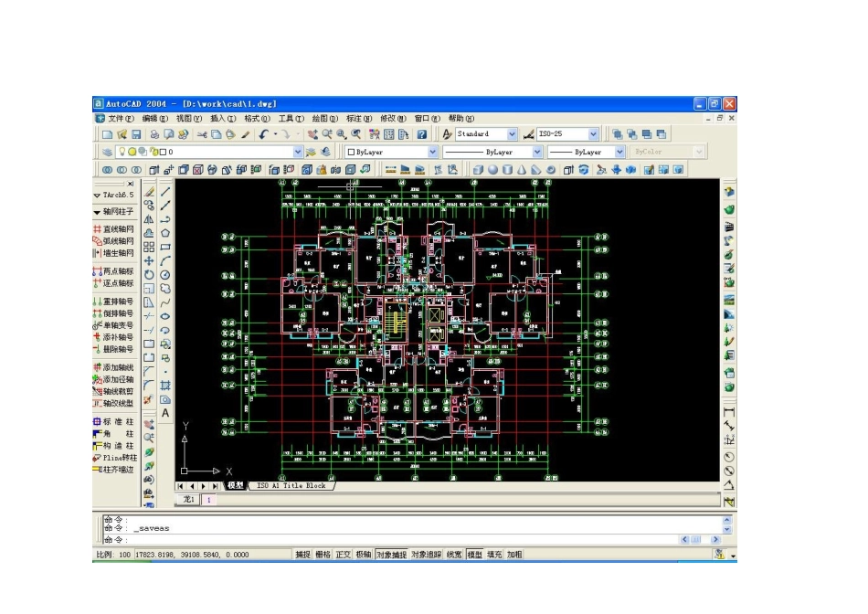
Task: Toggle 对象捕捉 object snap in status bar
Action: click(391, 555)
